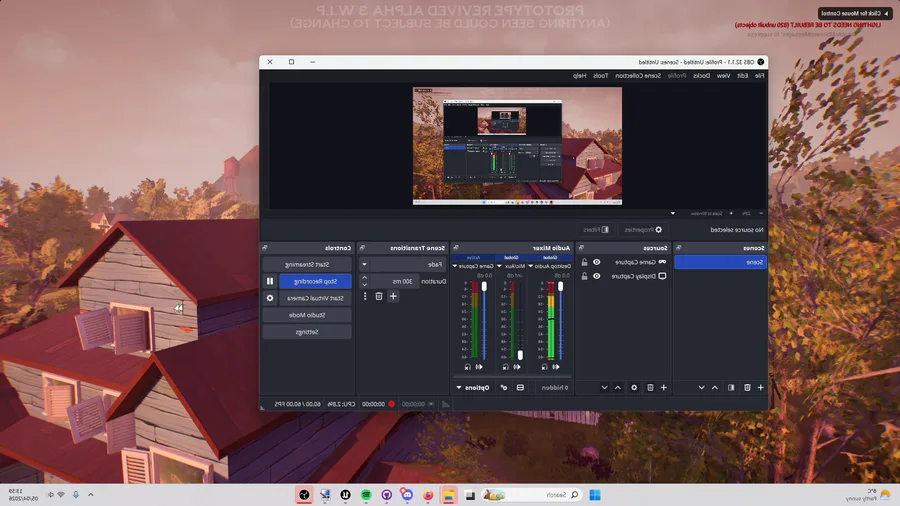Open Audio Mixer advanced audio properties gears icon
This screenshot has width=900, height=506.
pos(504,387)
